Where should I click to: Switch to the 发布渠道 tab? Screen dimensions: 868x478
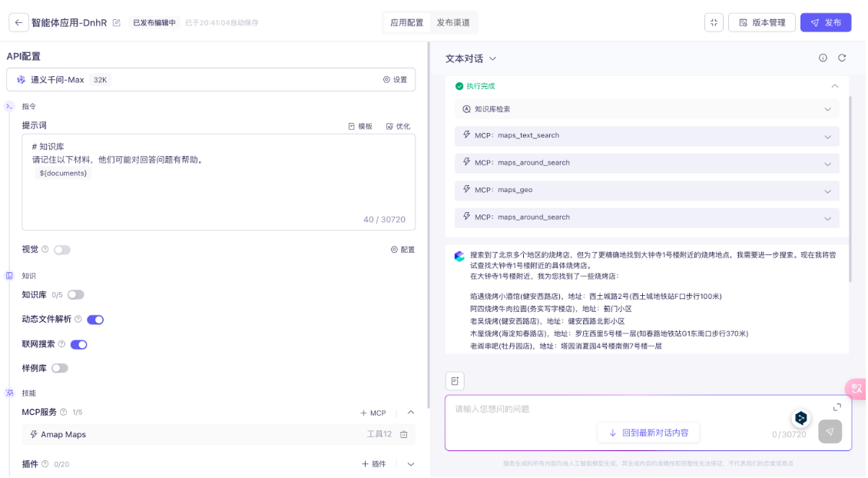point(453,23)
